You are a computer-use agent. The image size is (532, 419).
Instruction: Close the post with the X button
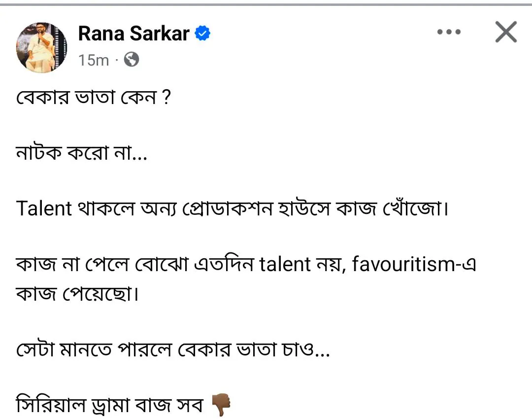click(505, 32)
